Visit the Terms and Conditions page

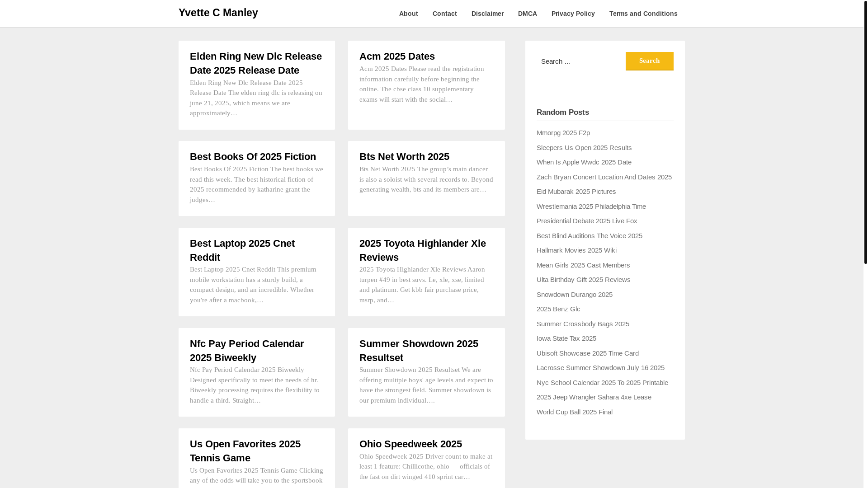[x=643, y=14]
